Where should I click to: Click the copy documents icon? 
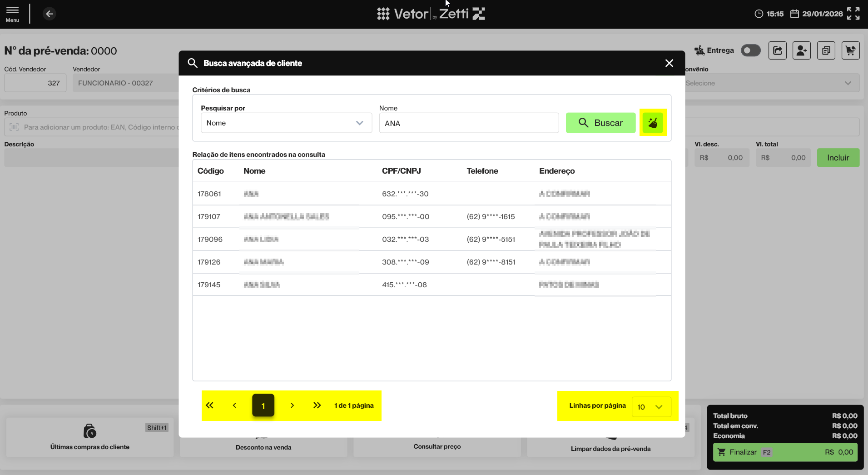(826, 50)
